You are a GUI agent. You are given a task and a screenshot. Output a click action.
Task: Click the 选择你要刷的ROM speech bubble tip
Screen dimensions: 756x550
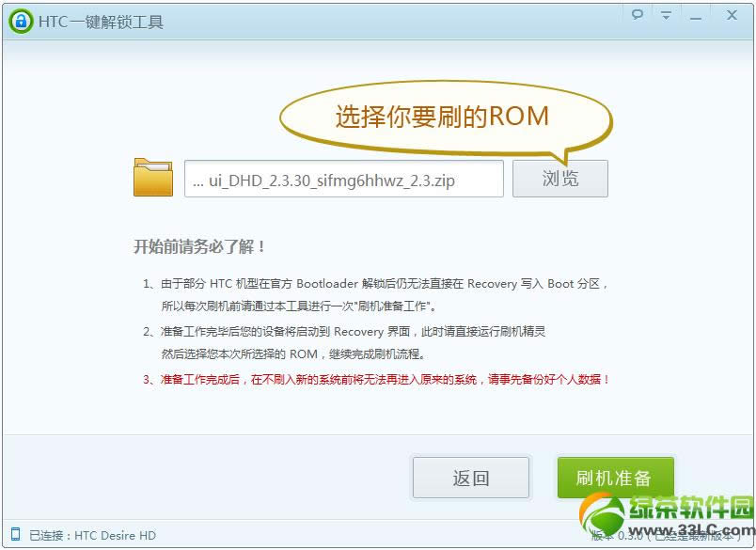(x=445, y=118)
